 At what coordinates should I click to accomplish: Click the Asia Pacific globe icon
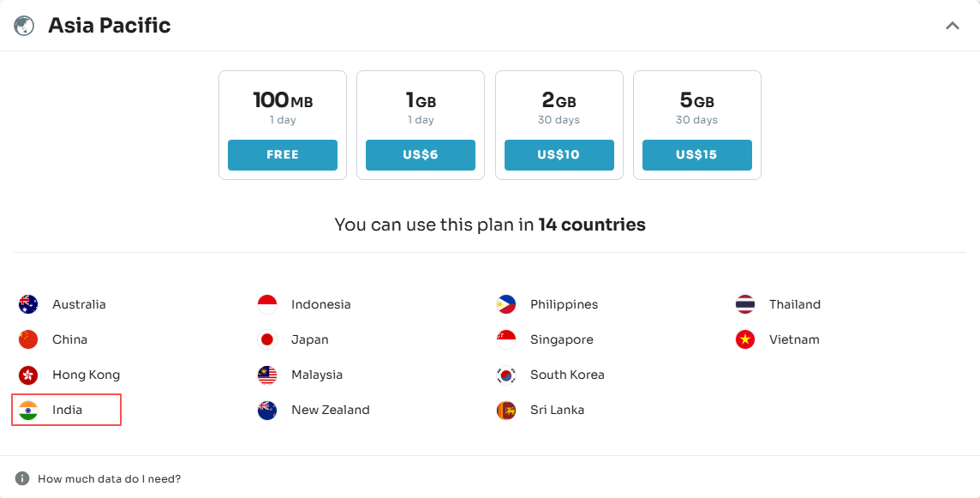[24, 26]
